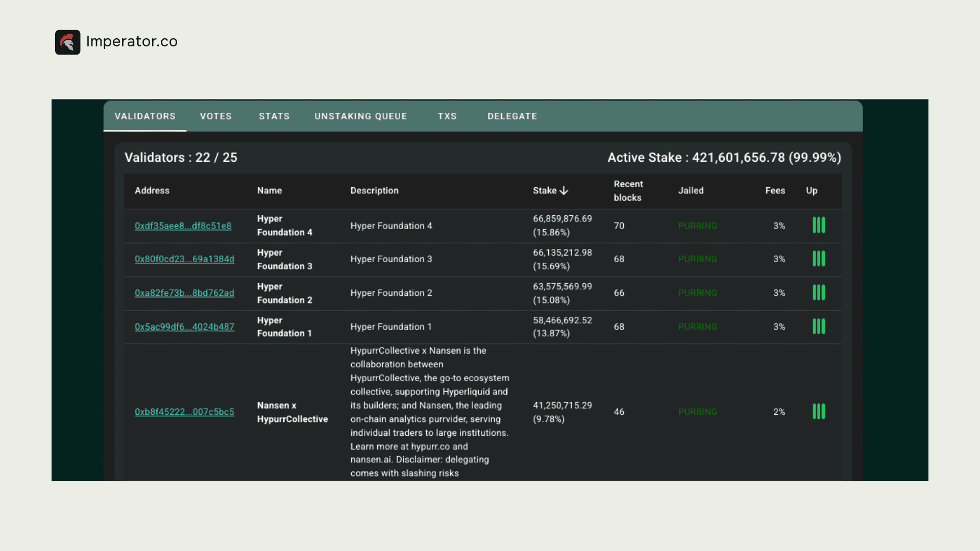The height and width of the screenshot is (551, 980).
Task: Open address 0xa82fe73b...8bd762ad link
Action: [185, 293]
